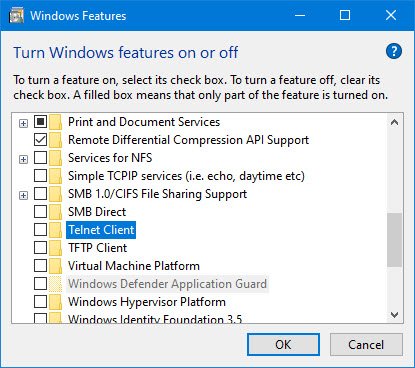
Task: Maximize the Windows Features window
Action: coord(345,15)
